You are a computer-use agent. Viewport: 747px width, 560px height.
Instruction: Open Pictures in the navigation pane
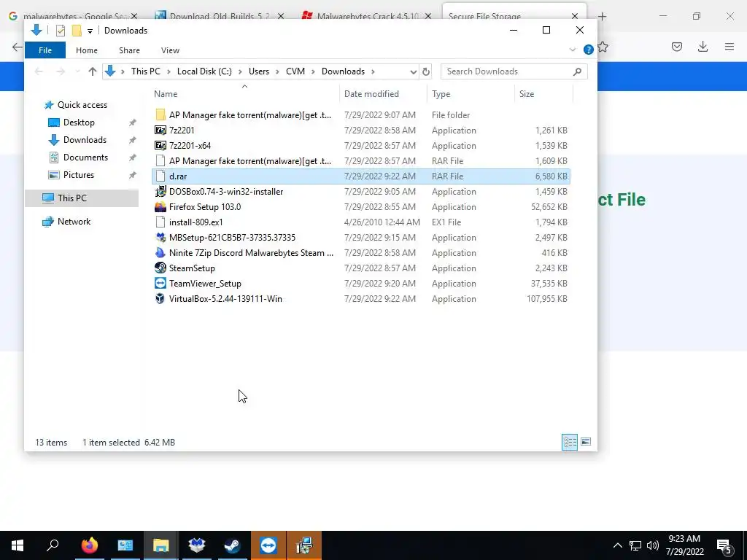[79, 175]
